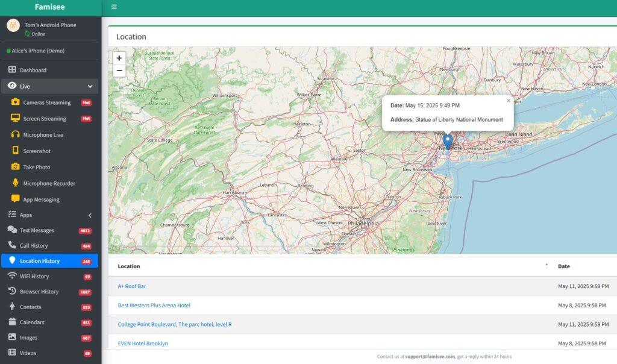Close the map address popup
617x364 pixels.
coord(508,101)
